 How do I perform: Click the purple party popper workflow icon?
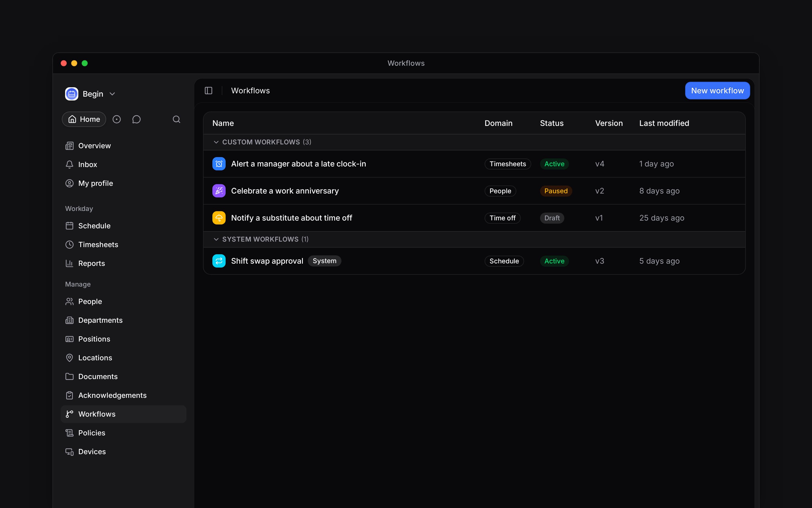pyautogui.click(x=219, y=191)
